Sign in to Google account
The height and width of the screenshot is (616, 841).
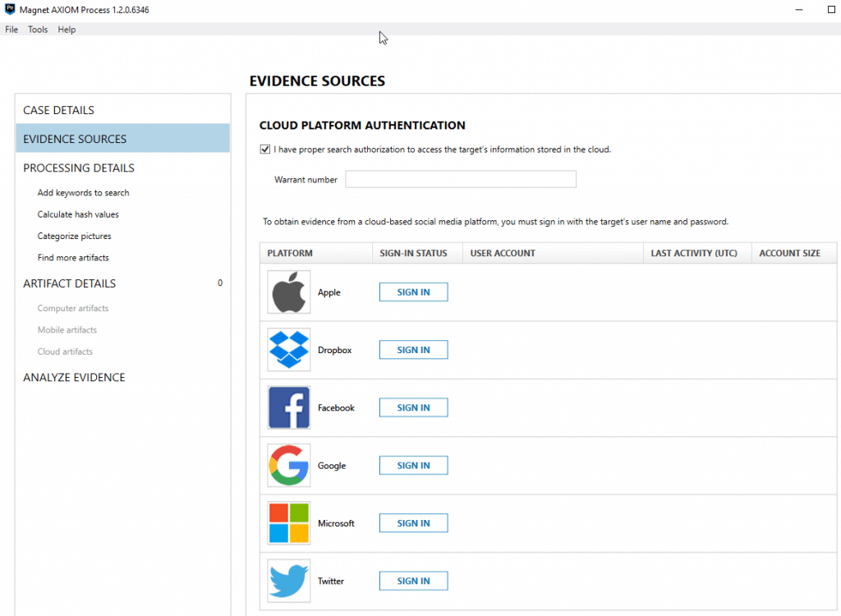coord(414,465)
